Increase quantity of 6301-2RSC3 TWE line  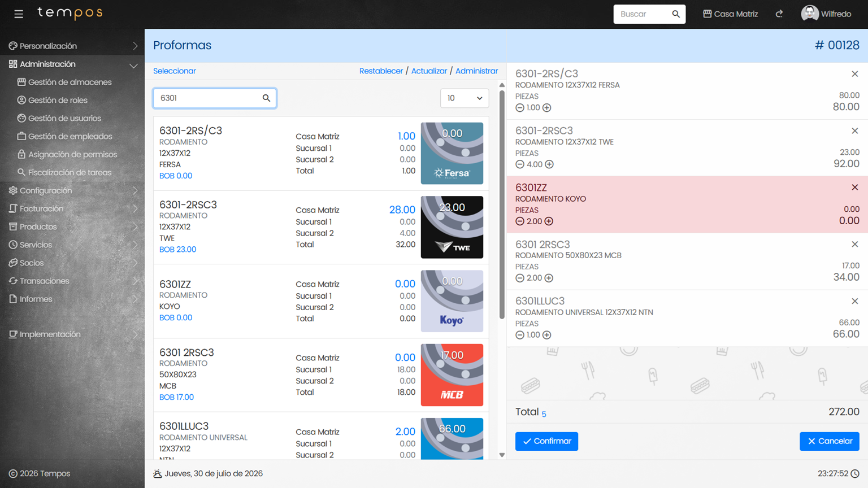click(549, 164)
